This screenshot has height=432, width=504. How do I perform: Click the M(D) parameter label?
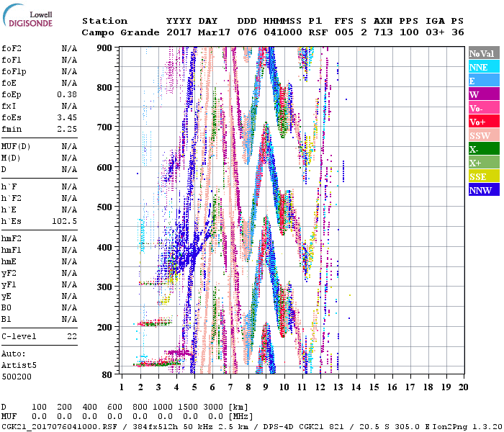11,158
